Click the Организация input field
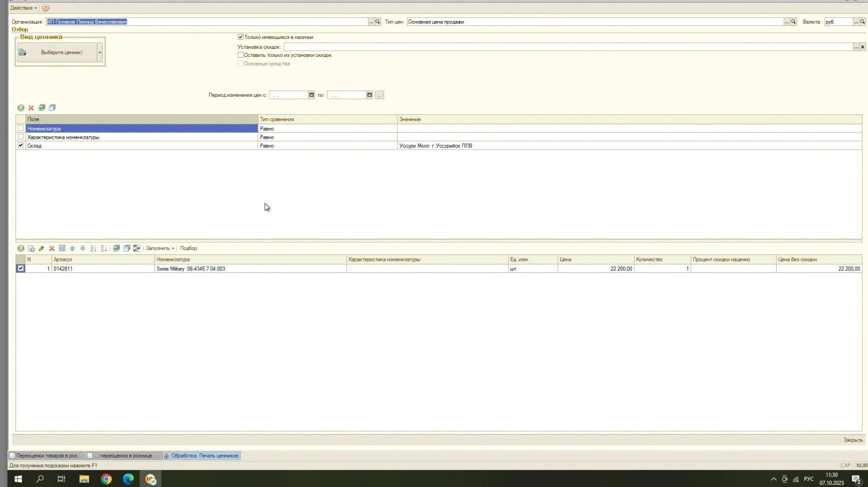Image resolution: width=868 pixels, height=487 pixels. [207, 22]
